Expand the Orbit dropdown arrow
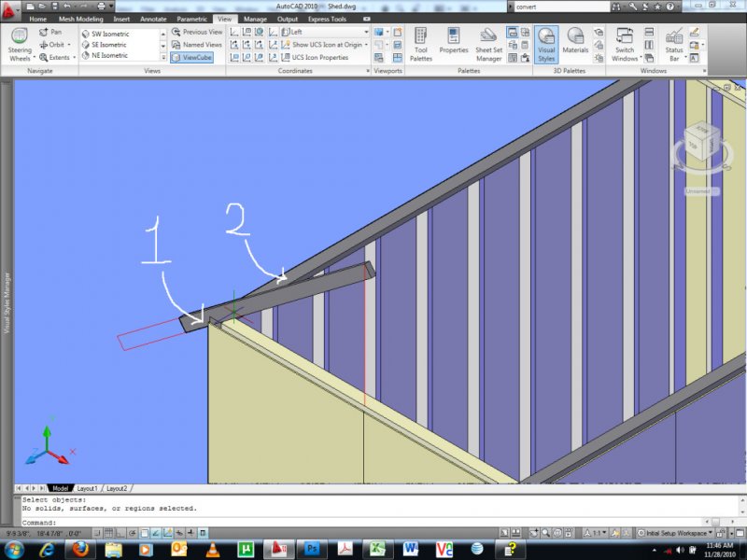The width and height of the screenshot is (747, 560). (69, 44)
